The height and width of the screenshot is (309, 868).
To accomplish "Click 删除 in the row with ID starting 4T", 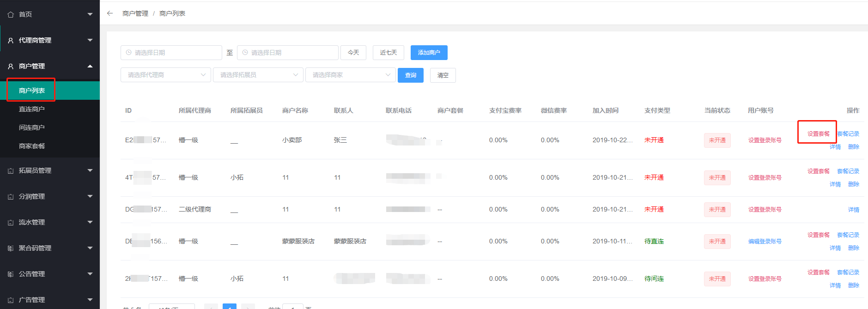I will click(x=854, y=184).
